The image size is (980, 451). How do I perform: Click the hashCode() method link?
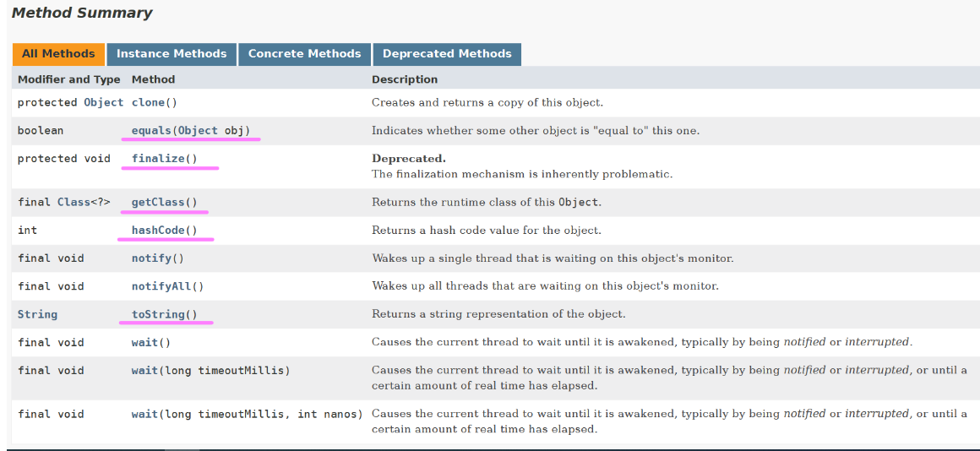click(164, 231)
